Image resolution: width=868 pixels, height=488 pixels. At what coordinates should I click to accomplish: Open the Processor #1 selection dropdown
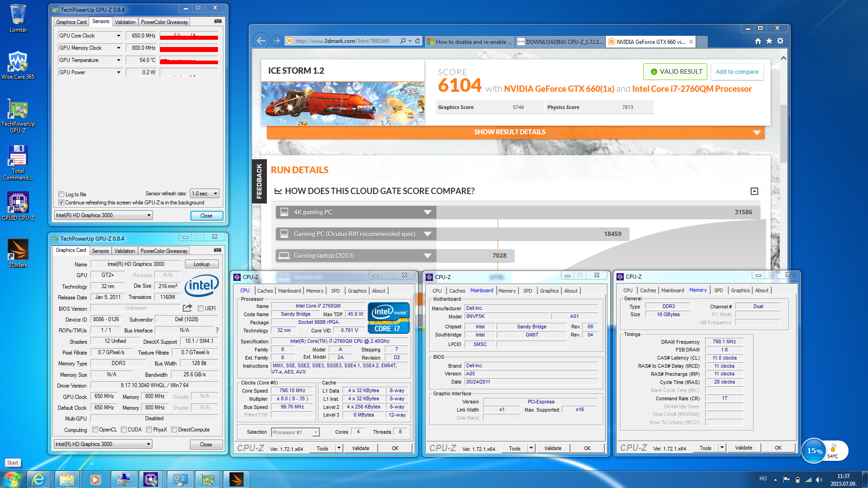click(x=295, y=432)
